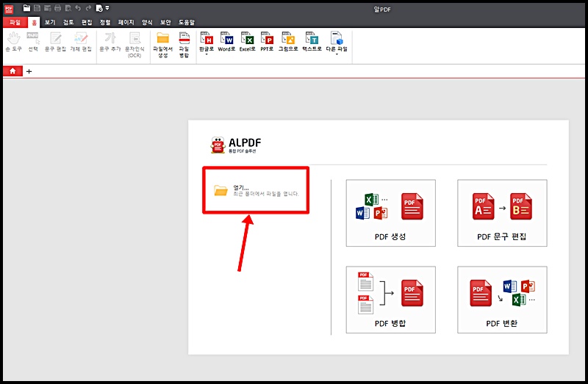Click the printer icon in the quick access bar
Viewport: 588px width, 384px height.
tap(57, 8)
